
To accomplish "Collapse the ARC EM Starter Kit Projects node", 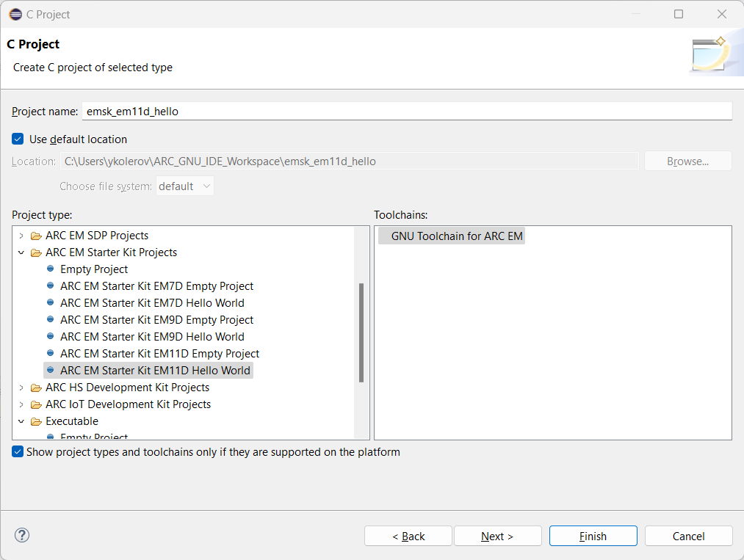I will point(21,252).
